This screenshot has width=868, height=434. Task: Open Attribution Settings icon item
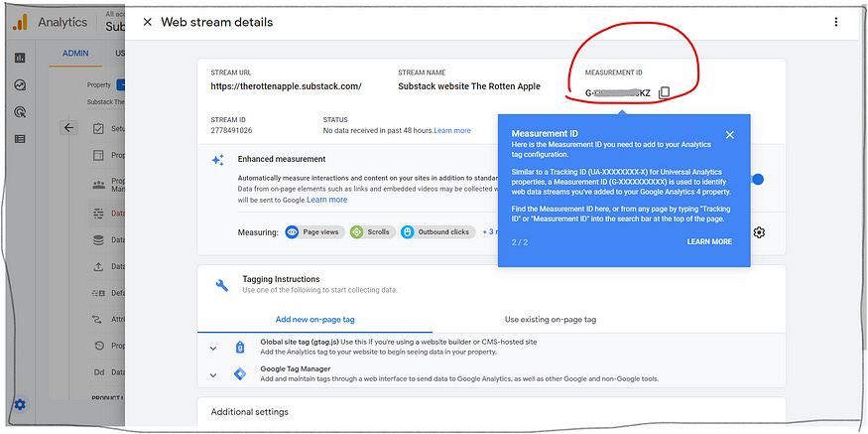(98, 319)
